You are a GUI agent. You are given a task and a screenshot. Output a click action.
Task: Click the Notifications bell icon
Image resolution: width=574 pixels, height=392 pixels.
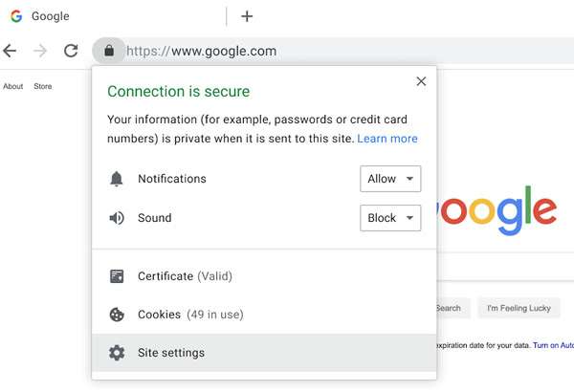pyautogui.click(x=117, y=179)
